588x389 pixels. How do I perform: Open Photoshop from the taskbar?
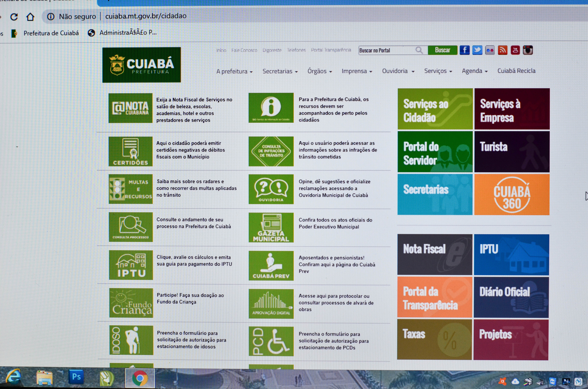pos(76,377)
